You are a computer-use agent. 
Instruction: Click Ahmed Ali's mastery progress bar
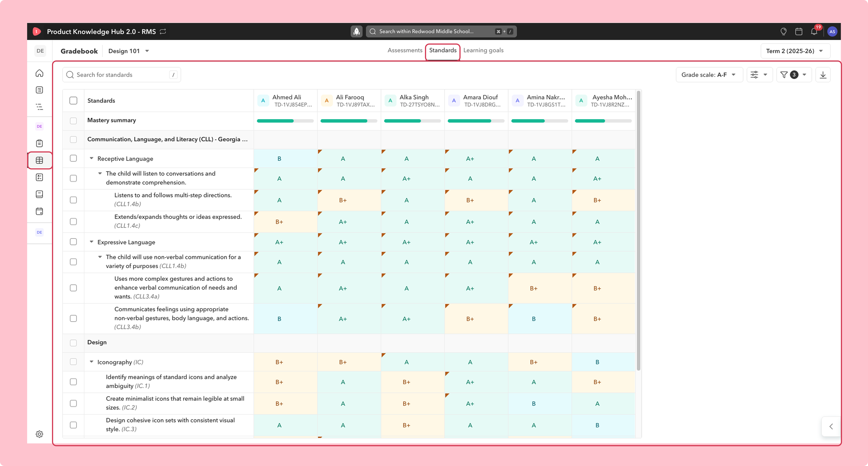pos(285,121)
